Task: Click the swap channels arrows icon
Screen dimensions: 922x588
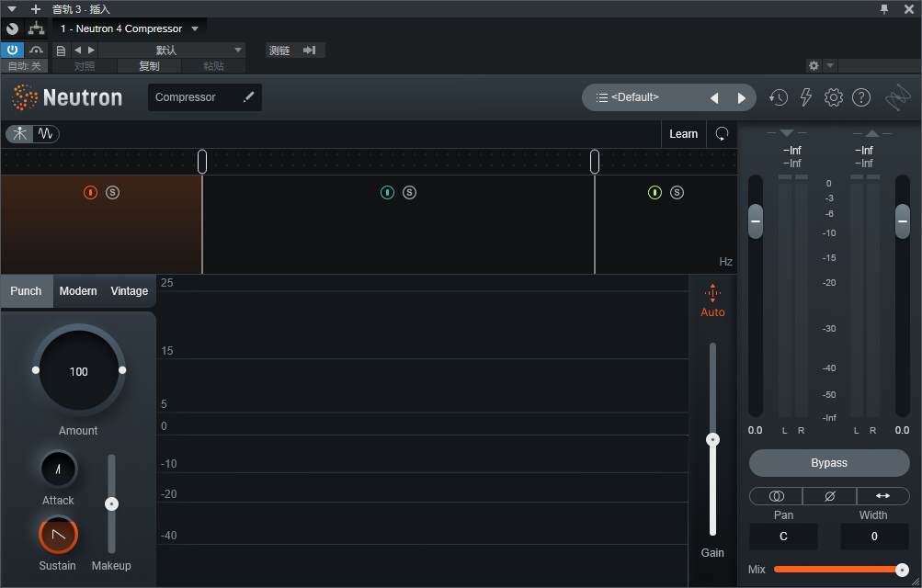Action: (x=883, y=496)
